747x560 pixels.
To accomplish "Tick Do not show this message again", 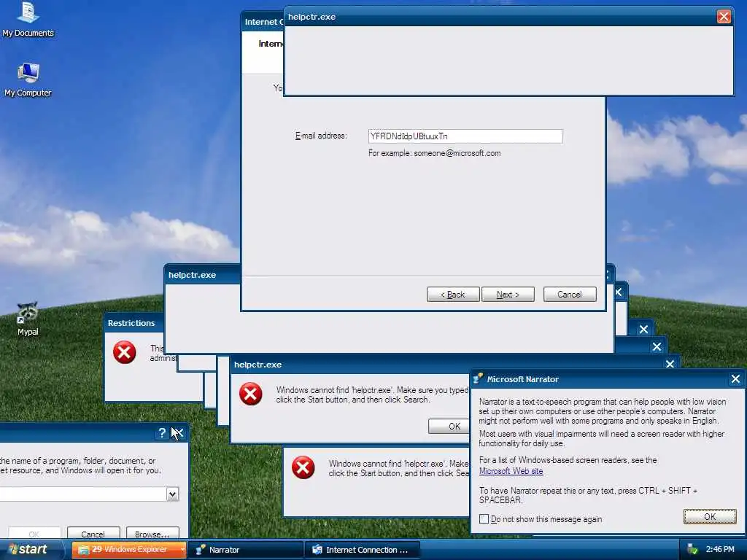I will click(484, 519).
